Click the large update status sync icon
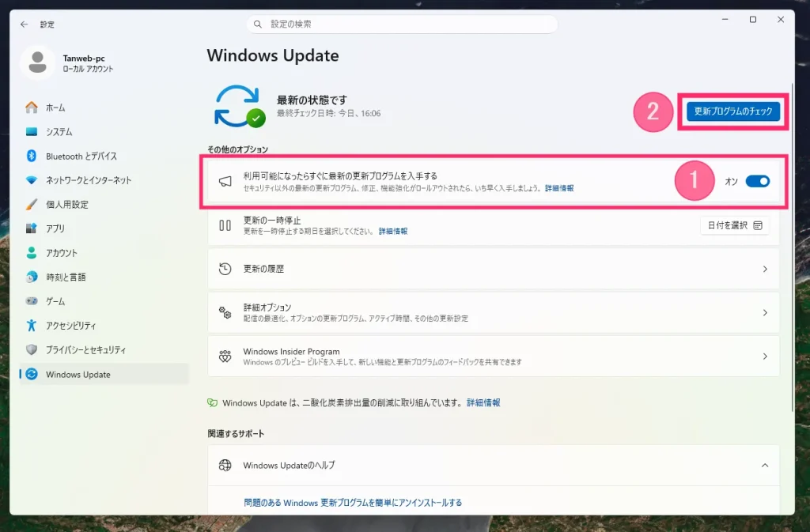Viewport: 810px width, 532px height. click(239, 106)
